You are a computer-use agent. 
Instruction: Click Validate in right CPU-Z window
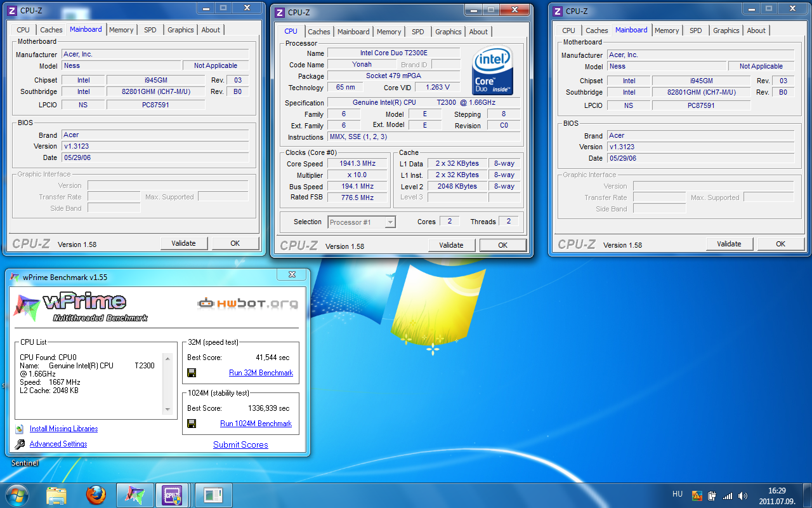click(729, 244)
